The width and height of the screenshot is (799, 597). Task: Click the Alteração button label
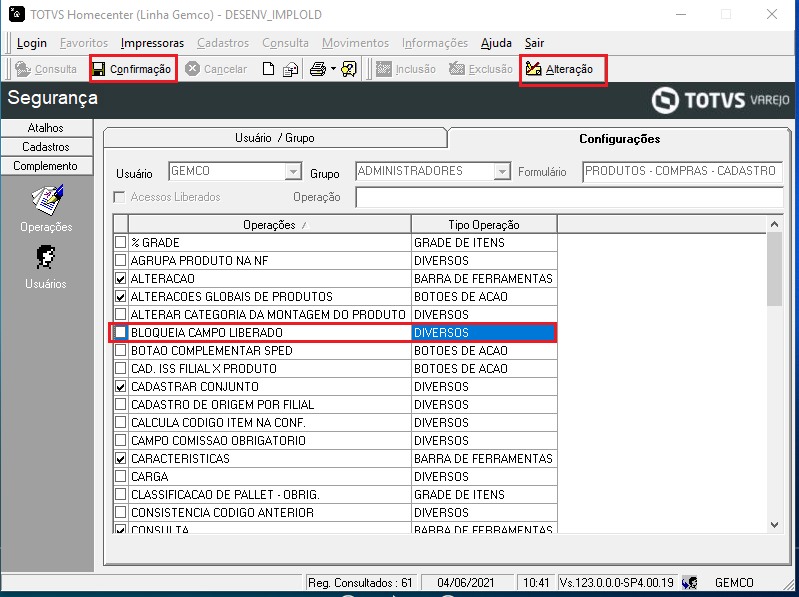569,69
